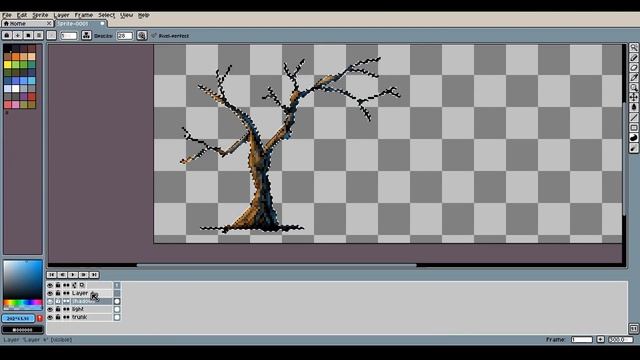Open the Sprite menu
Image resolution: width=640 pixels, height=360 pixels.
40,15
